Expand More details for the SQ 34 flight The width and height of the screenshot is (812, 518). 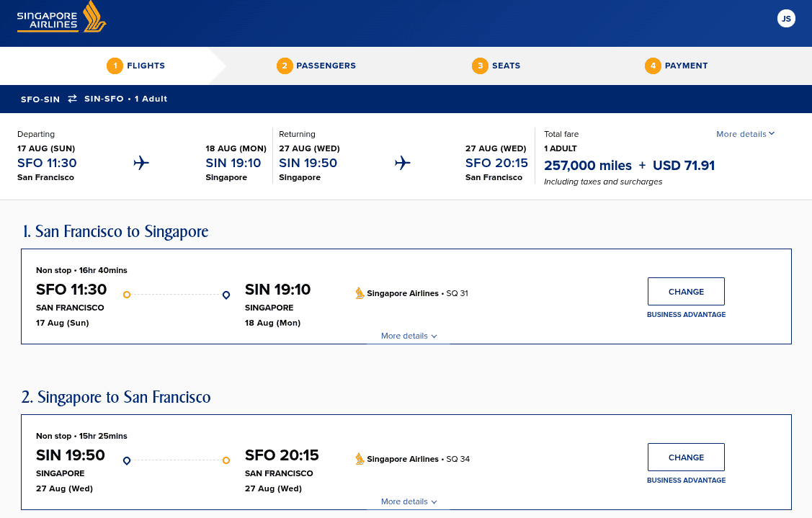409,501
